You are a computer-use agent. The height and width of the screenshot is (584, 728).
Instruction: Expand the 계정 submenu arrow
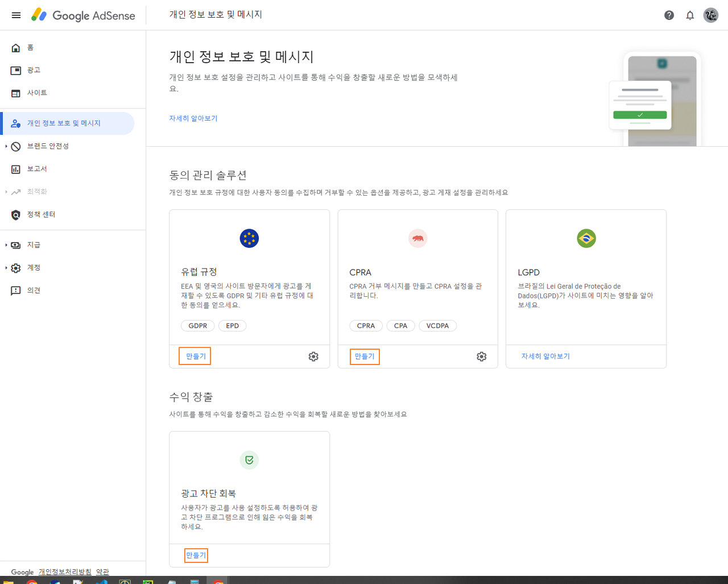pos(6,268)
